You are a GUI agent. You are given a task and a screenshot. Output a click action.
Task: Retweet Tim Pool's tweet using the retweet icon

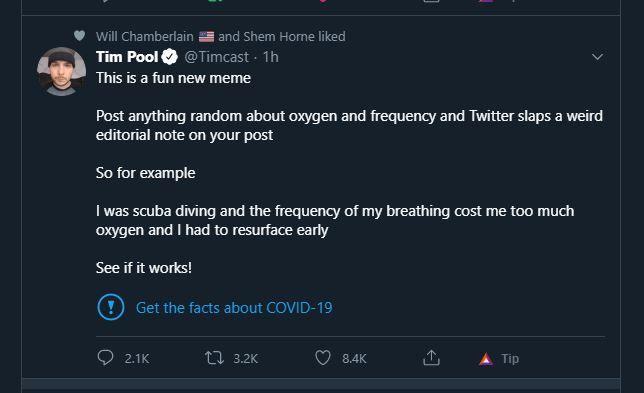[214, 358]
